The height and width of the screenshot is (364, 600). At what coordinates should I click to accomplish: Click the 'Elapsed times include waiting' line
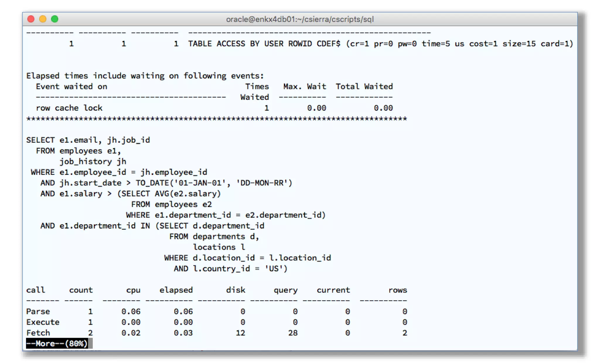click(145, 76)
